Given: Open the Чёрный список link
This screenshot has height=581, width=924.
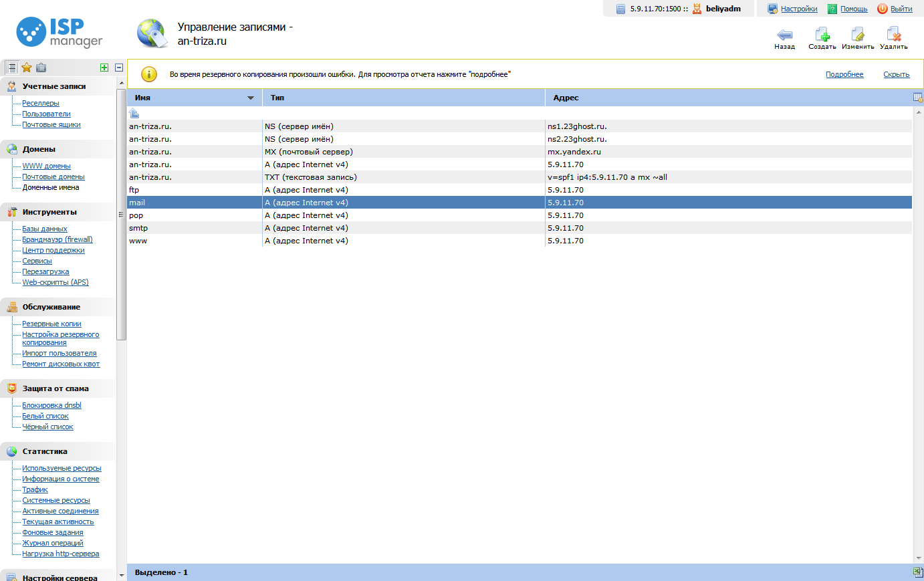Looking at the screenshot, I should click(x=47, y=427).
